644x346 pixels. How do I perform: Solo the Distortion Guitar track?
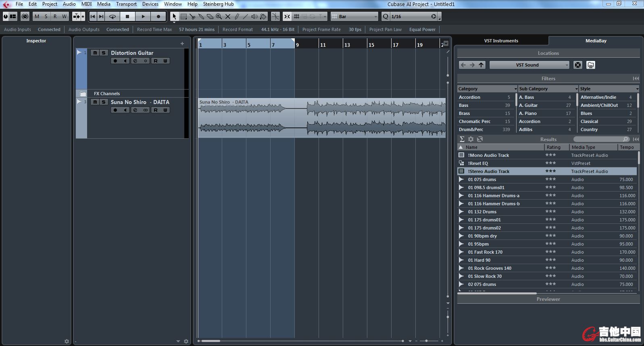104,53
